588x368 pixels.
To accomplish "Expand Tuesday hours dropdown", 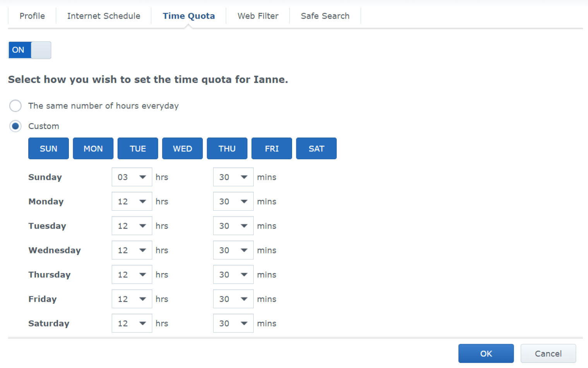I will 132,226.
